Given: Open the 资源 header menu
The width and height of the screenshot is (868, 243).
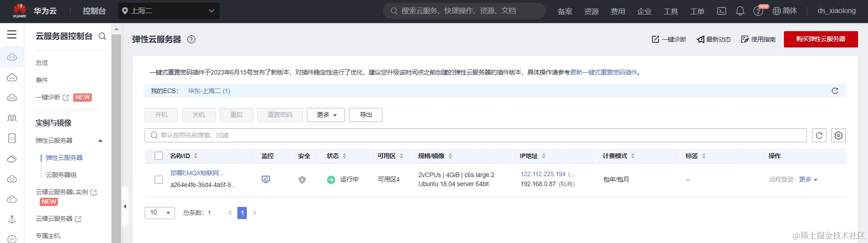Looking at the screenshot, I should (591, 11).
